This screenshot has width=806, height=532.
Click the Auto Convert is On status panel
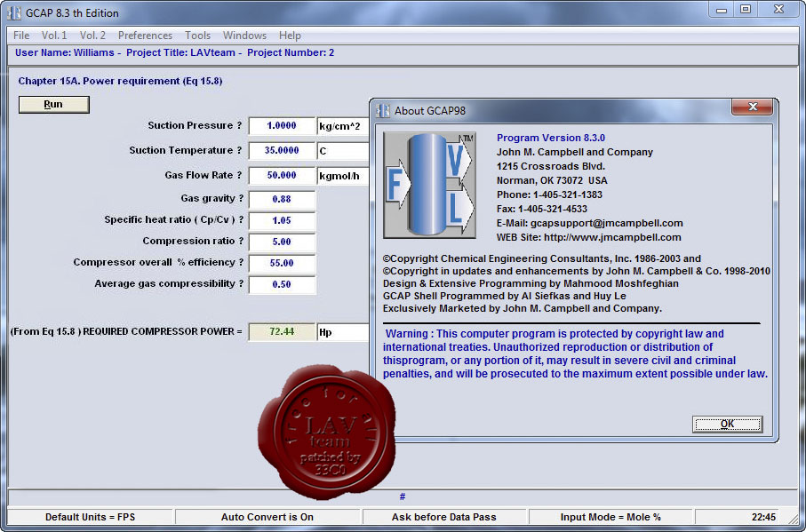(267, 517)
